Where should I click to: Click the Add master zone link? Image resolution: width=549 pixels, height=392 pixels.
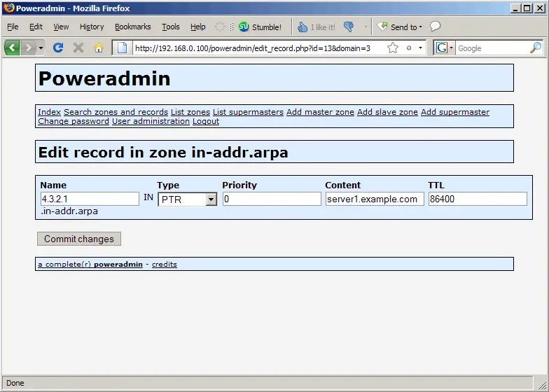point(321,112)
